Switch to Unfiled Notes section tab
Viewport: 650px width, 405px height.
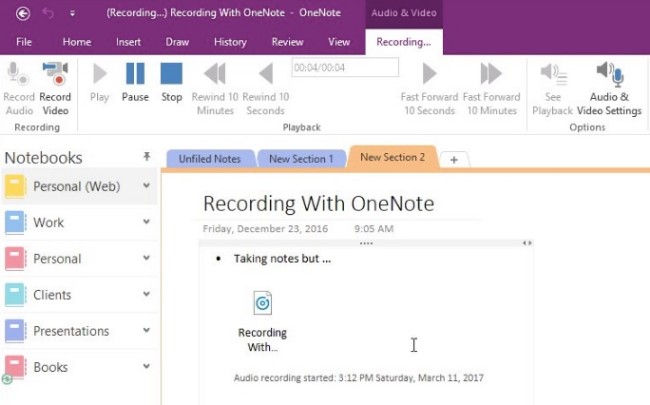coord(210,159)
